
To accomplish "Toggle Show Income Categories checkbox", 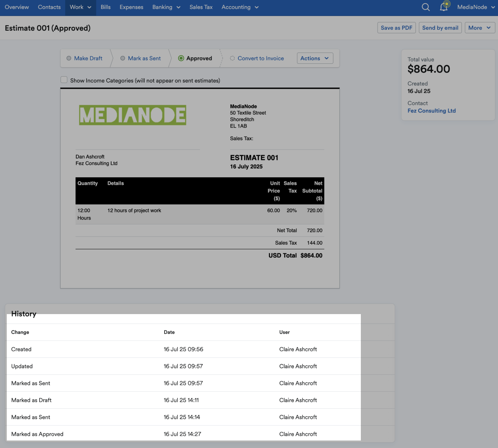I will click(64, 80).
